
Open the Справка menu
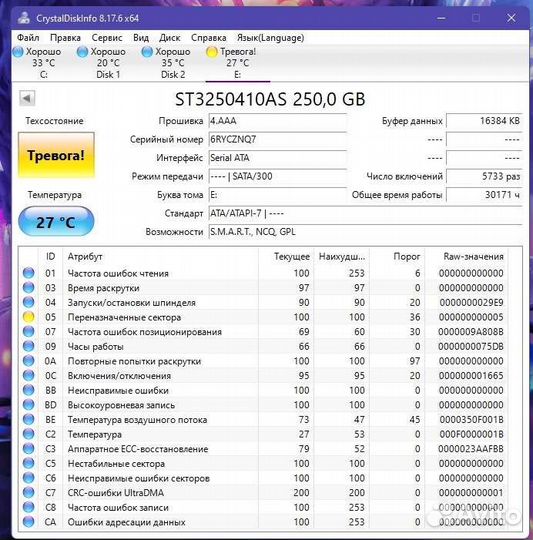click(209, 38)
